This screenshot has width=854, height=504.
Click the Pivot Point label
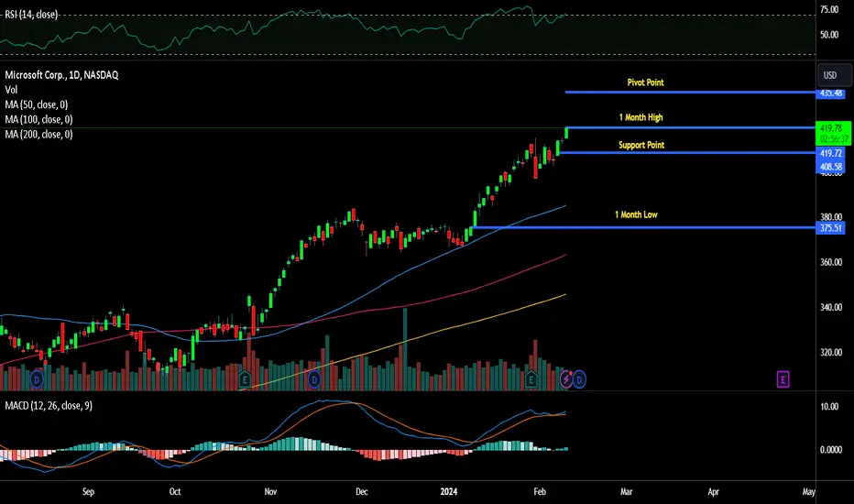click(645, 82)
